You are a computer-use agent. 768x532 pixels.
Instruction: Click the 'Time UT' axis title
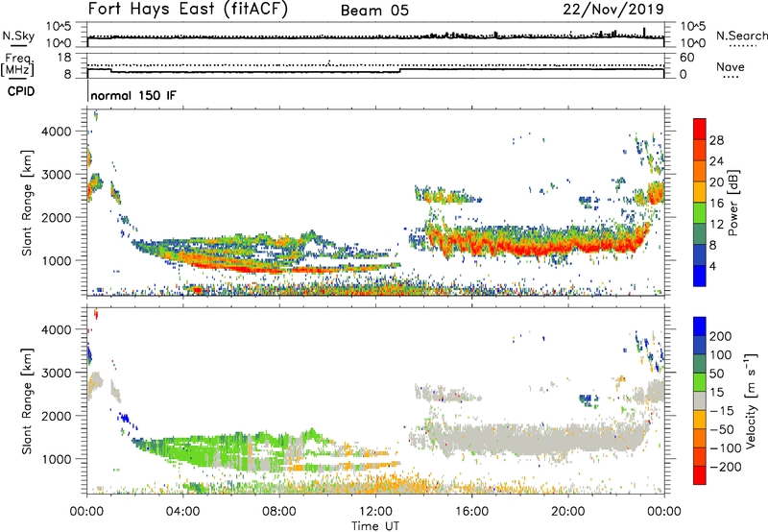[375, 526]
